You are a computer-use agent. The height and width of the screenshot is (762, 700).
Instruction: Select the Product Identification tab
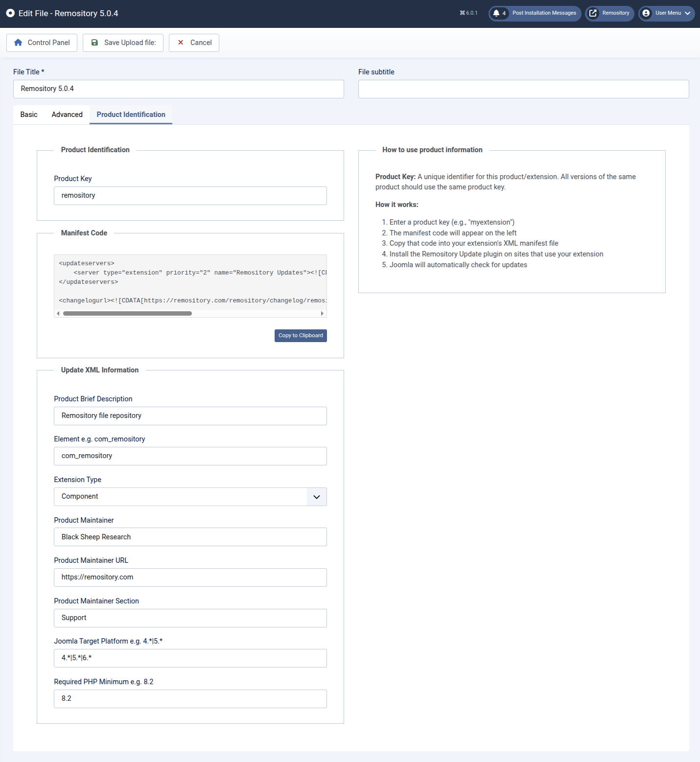tap(131, 115)
